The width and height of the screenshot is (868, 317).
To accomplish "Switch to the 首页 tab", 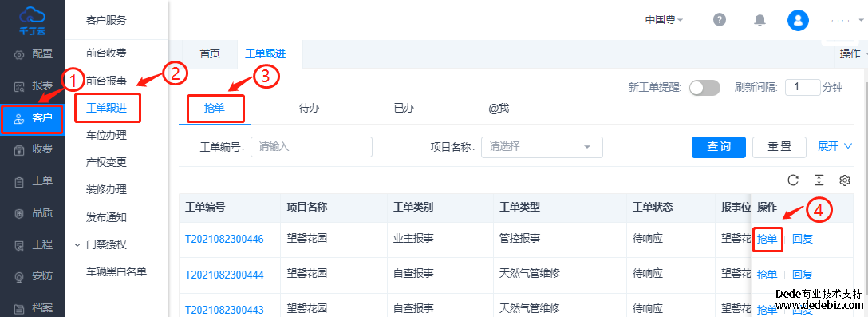I will tap(210, 53).
